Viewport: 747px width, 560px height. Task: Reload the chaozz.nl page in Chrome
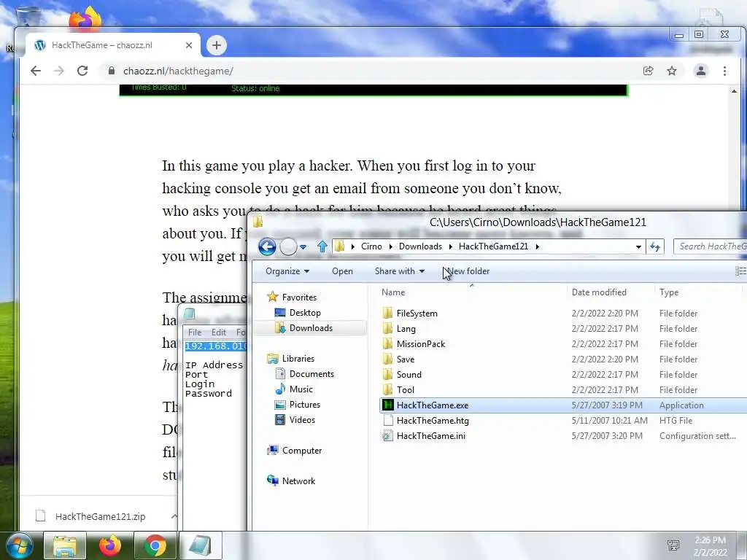(82, 71)
